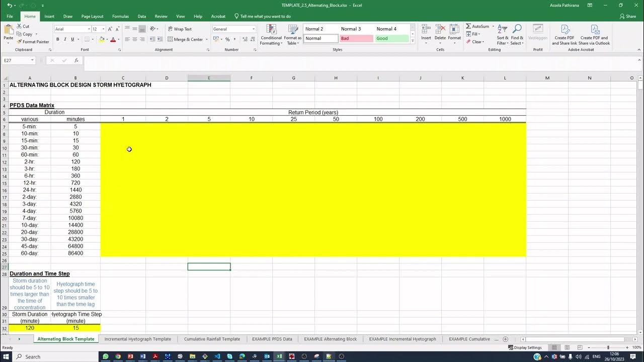Open the number format dropdown showing General

point(254,29)
